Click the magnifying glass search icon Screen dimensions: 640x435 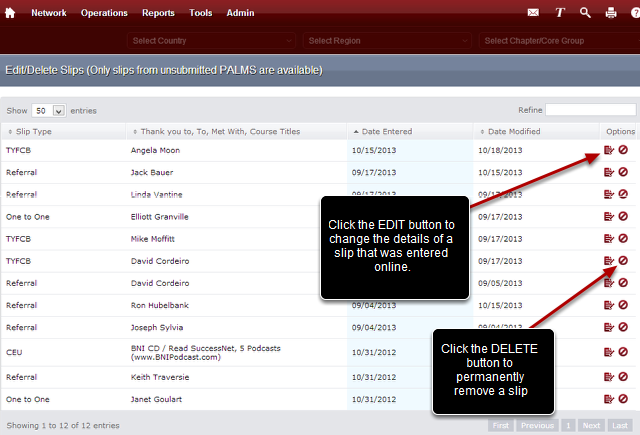[x=585, y=13]
